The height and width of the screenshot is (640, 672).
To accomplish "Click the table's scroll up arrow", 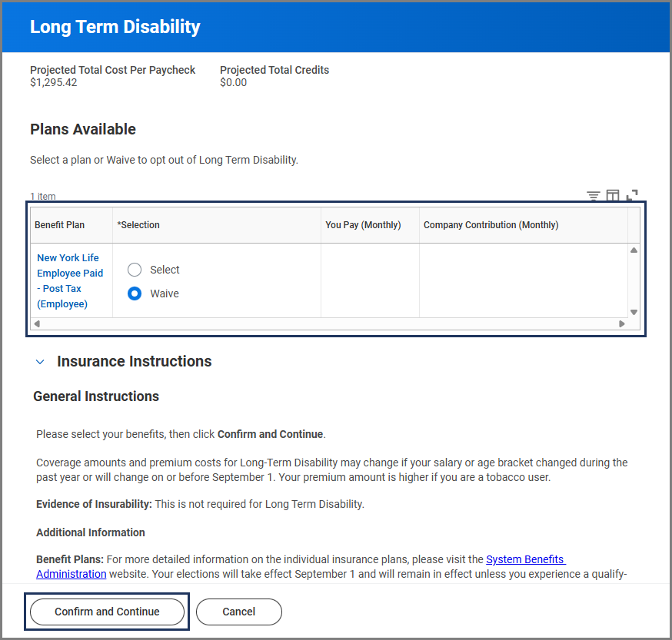I will click(x=634, y=250).
